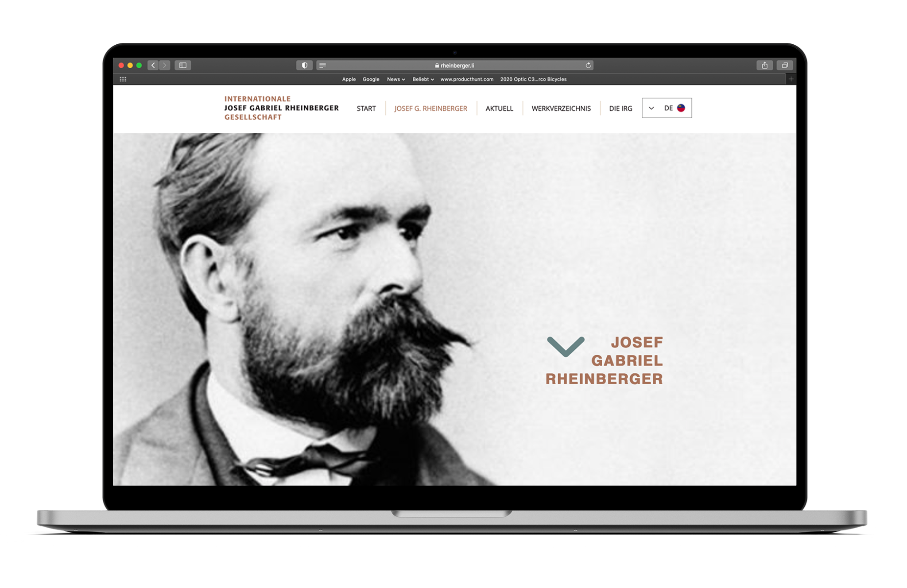Image resolution: width=907 pixels, height=588 pixels.
Task: Open the favorites grid icon
Action: tap(123, 79)
